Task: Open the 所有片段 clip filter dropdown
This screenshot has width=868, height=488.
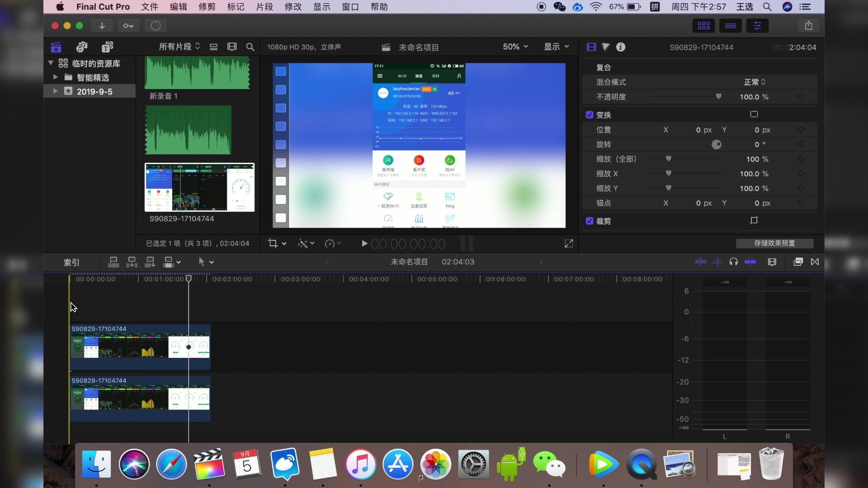Action: [179, 47]
